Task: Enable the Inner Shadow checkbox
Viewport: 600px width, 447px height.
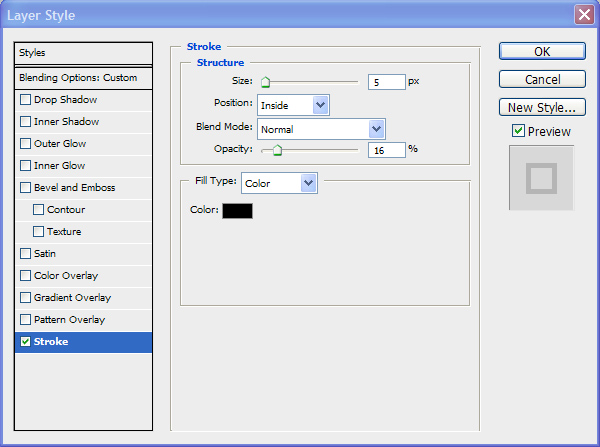Action: 25,122
